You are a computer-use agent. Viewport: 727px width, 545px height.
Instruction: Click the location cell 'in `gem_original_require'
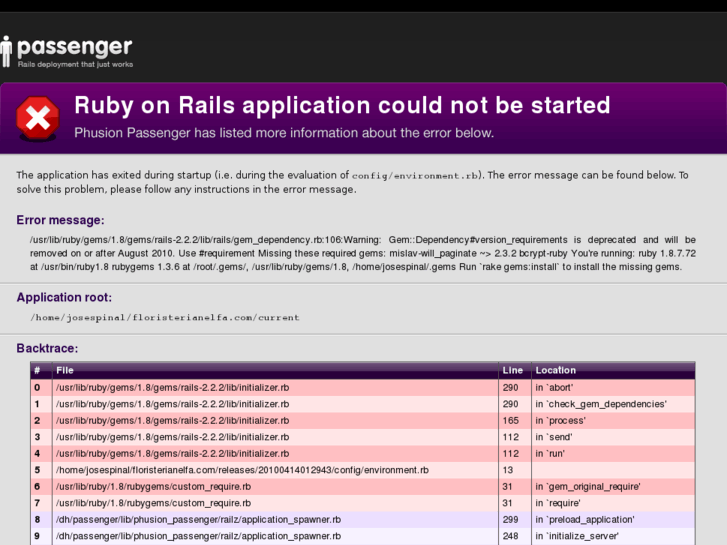[x=588, y=487]
